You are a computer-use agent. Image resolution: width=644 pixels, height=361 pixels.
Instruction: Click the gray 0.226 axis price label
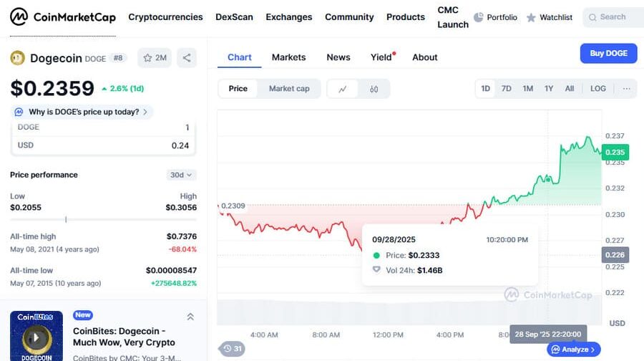[615, 255]
